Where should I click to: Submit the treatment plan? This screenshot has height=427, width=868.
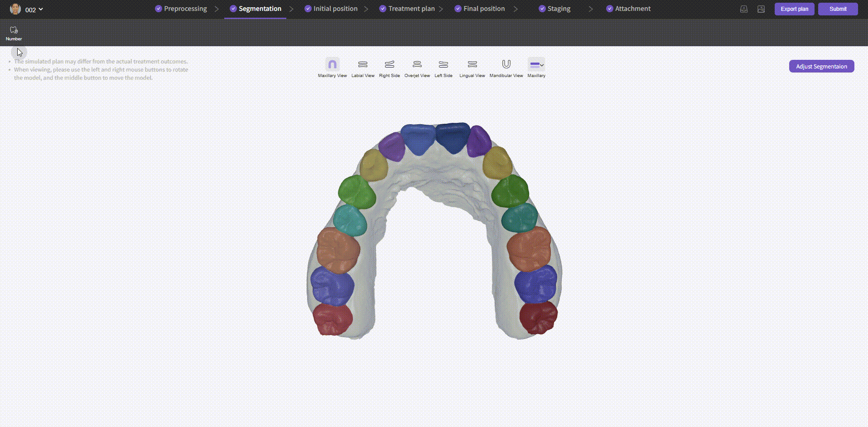pos(838,9)
